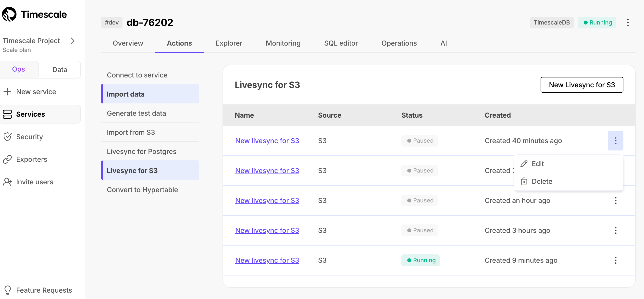Choose Generate test data option
644x299 pixels.
tap(150, 113)
